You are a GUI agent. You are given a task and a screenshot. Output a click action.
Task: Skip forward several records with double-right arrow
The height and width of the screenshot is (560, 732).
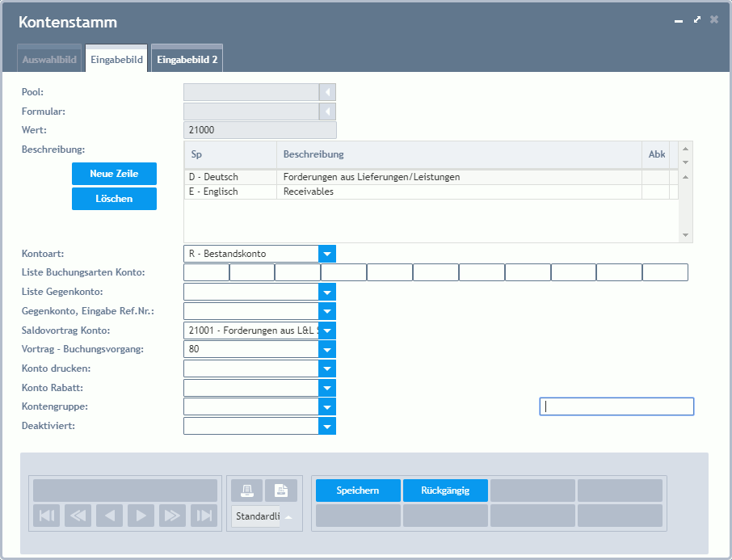(x=172, y=516)
